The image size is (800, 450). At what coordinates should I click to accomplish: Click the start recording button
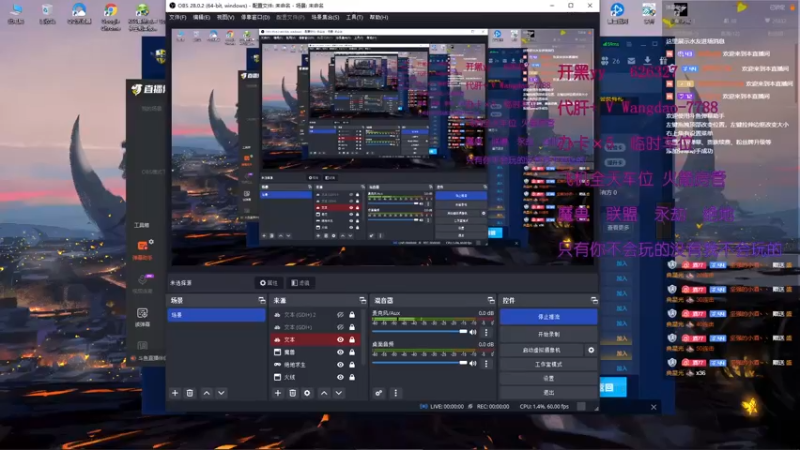point(548,334)
